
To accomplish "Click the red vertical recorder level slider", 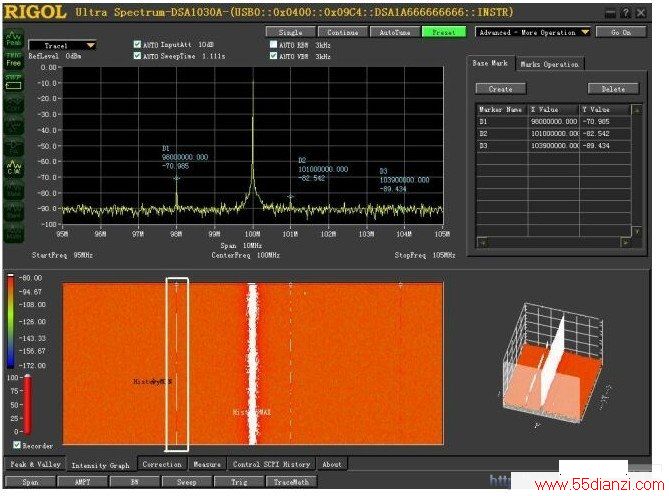I will coord(27,404).
